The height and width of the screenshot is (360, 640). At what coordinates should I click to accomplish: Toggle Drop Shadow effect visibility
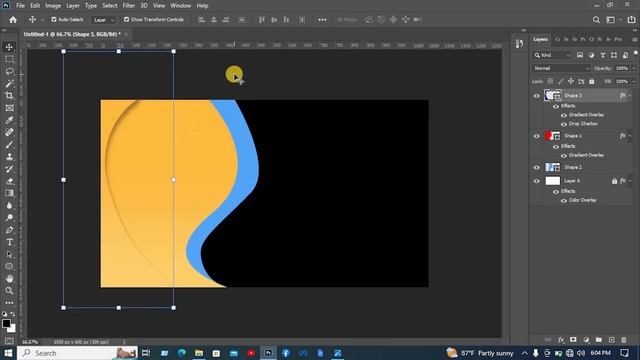[x=564, y=124]
